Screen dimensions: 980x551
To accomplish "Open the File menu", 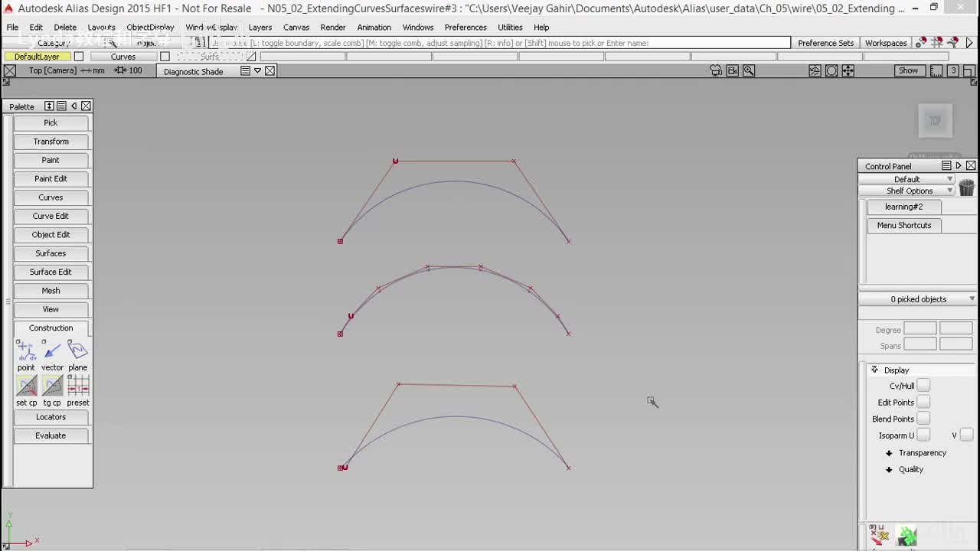I will click(12, 27).
